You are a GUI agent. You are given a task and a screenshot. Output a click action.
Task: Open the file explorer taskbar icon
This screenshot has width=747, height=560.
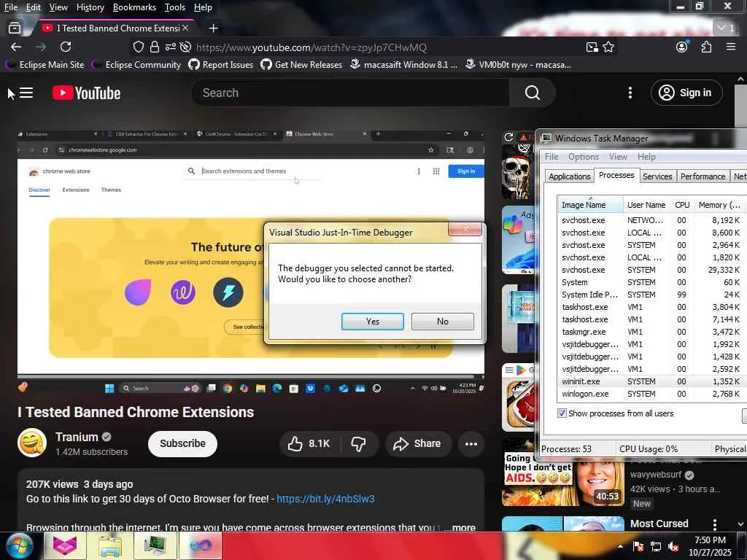click(111, 545)
